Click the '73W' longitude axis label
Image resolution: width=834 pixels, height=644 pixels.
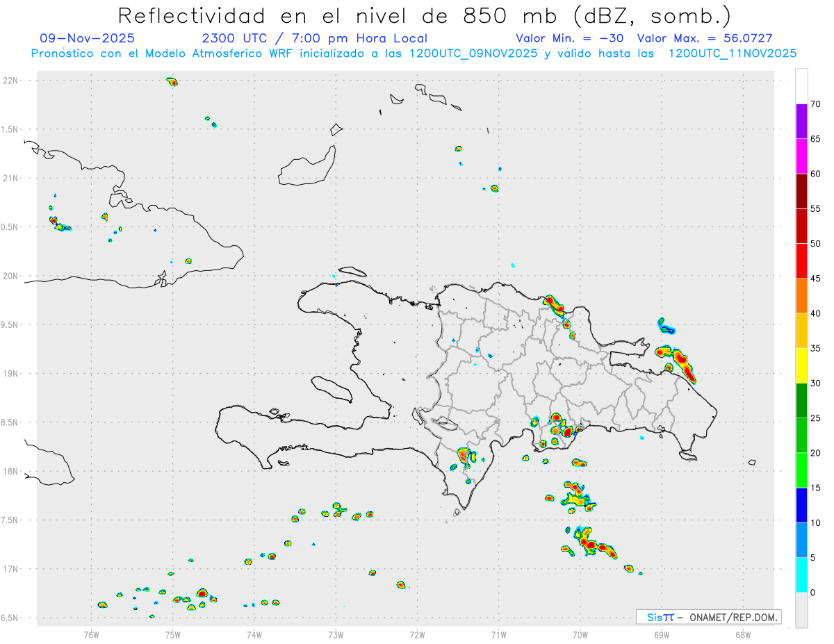(x=336, y=634)
